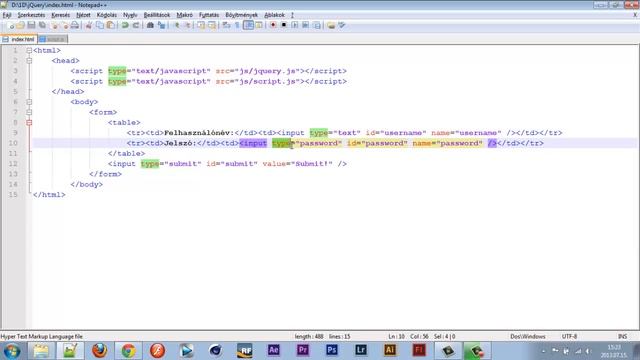Collapse the html fold marker on line 1
The image size is (640, 360).
pos(29,51)
